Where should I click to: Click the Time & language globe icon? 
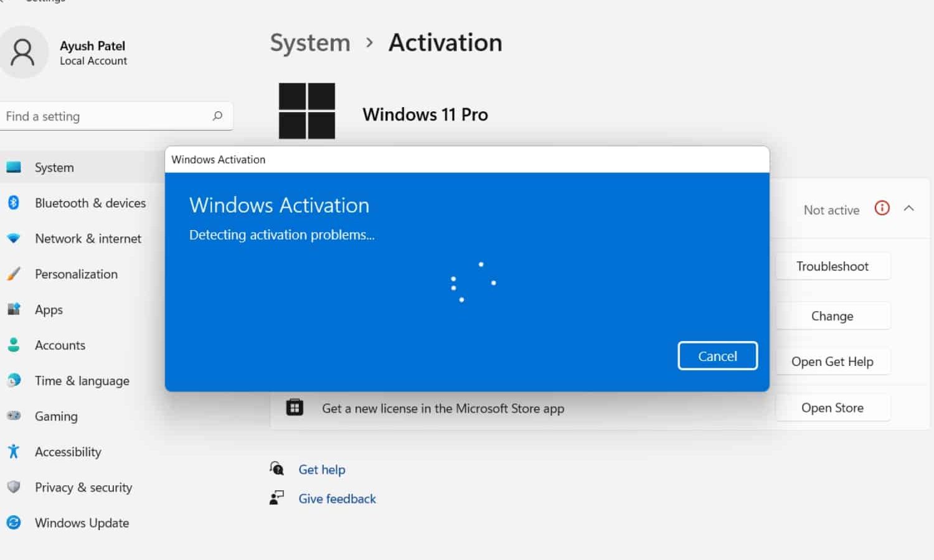point(14,380)
